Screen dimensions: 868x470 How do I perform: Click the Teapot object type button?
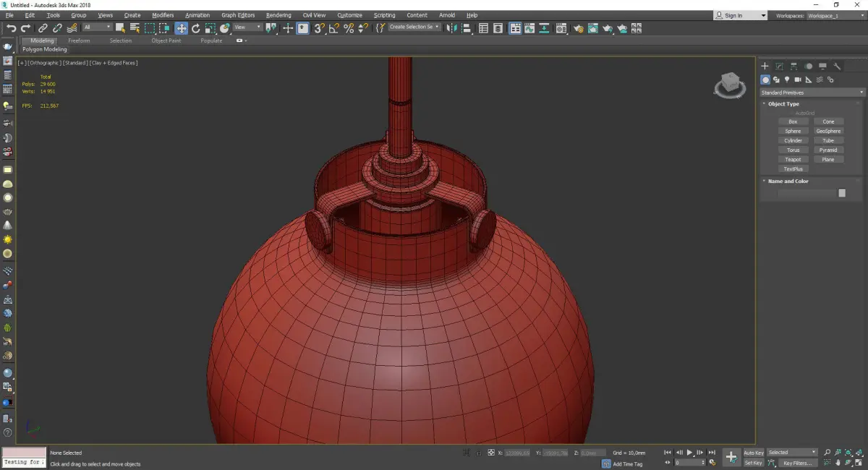tap(793, 159)
